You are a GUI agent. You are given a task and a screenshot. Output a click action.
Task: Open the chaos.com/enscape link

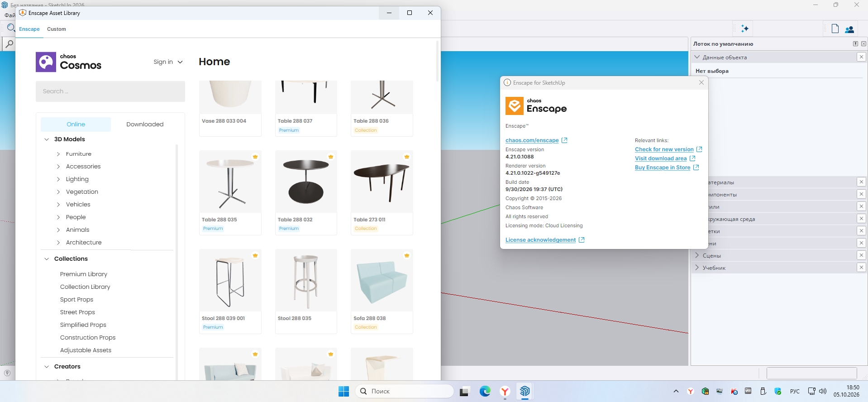point(532,140)
